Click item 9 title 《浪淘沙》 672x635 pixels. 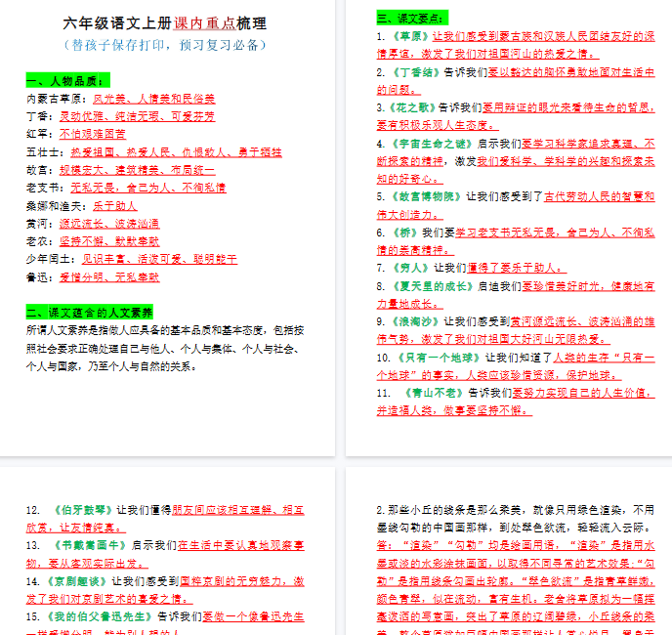point(416,321)
